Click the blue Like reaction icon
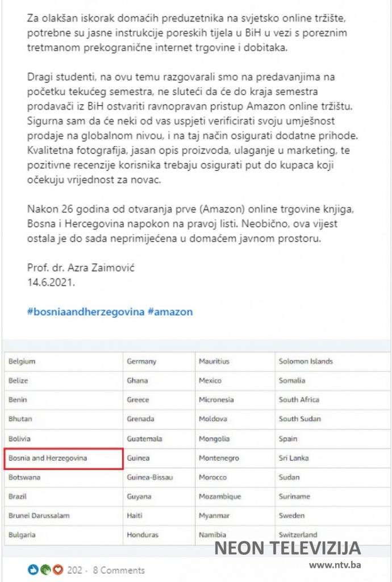The image size is (392, 582). pyautogui.click(x=32, y=569)
